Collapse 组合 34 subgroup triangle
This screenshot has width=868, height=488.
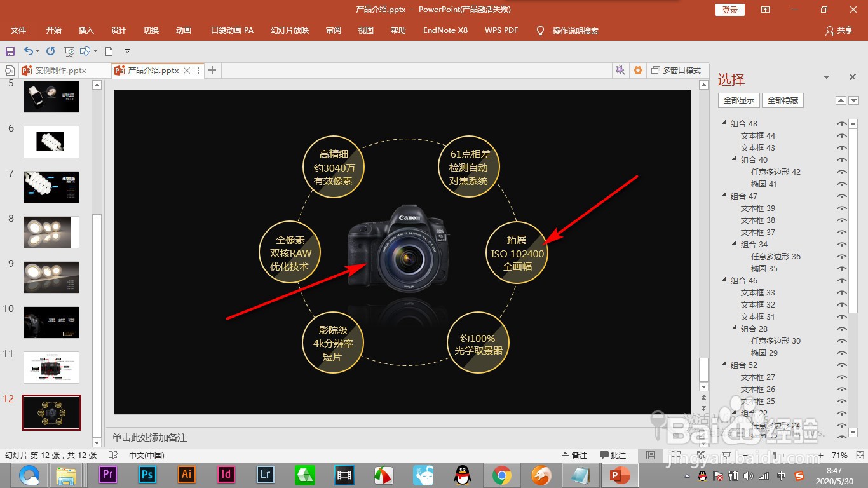pos(734,244)
